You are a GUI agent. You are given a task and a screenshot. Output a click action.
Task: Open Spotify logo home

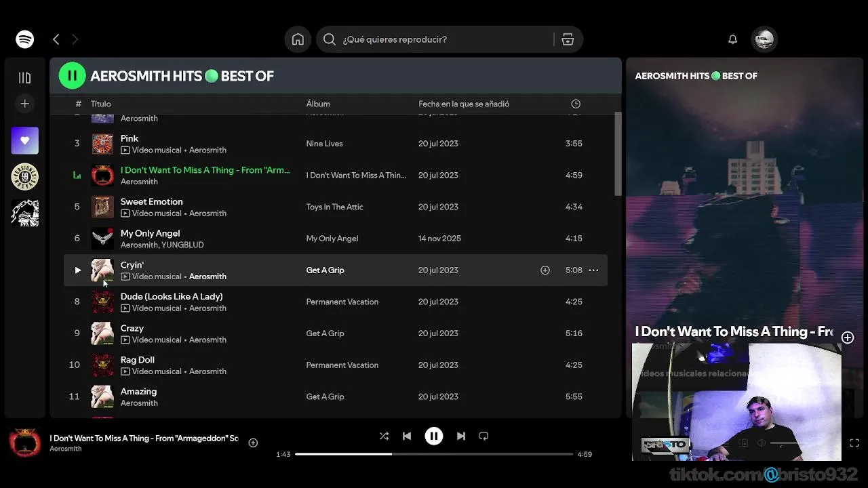point(25,39)
